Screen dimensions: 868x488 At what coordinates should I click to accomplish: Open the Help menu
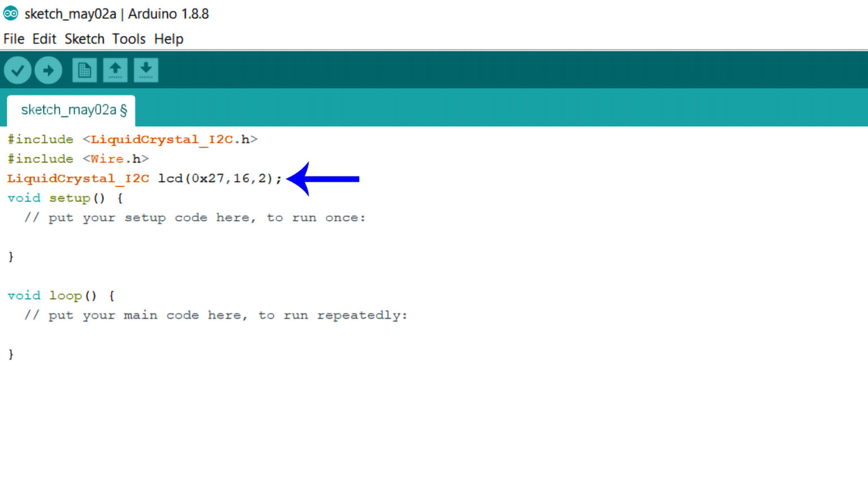pyautogui.click(x=168, y=38)
